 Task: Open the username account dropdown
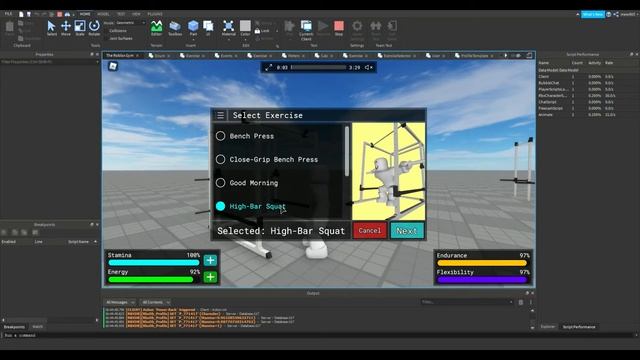[629, 14]
